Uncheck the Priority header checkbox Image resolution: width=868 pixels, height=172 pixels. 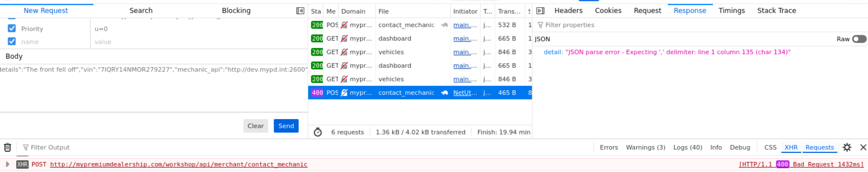[x=12, y=28]
